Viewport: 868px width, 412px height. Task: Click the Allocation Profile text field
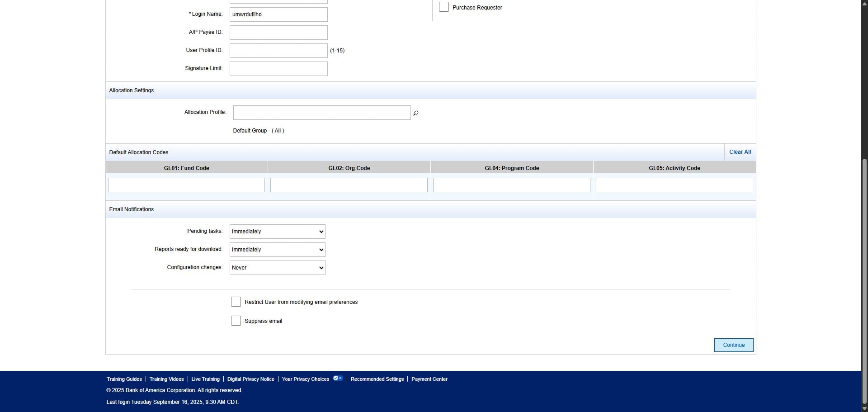[321, 113]
